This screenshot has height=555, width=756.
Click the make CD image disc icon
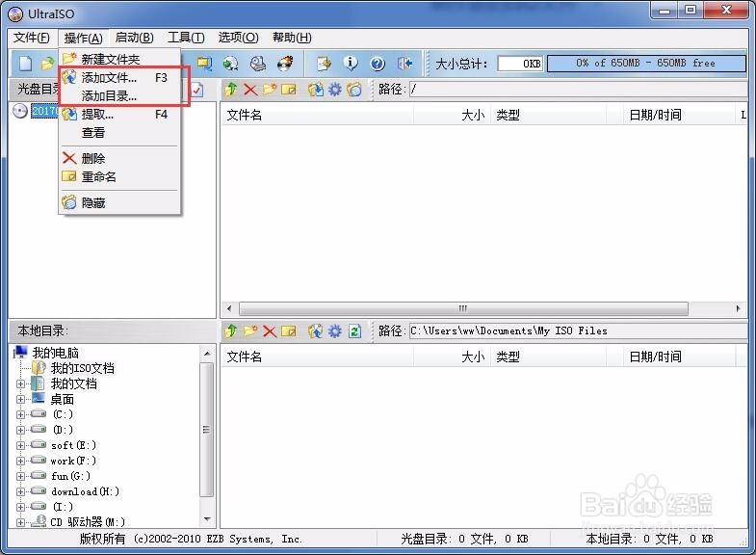231,64
